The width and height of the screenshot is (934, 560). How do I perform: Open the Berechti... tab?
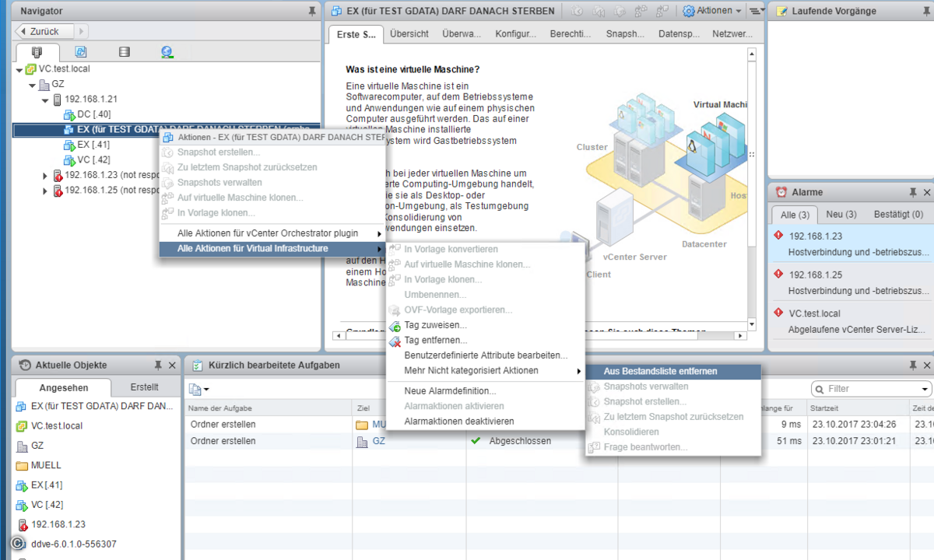point(571,34)
